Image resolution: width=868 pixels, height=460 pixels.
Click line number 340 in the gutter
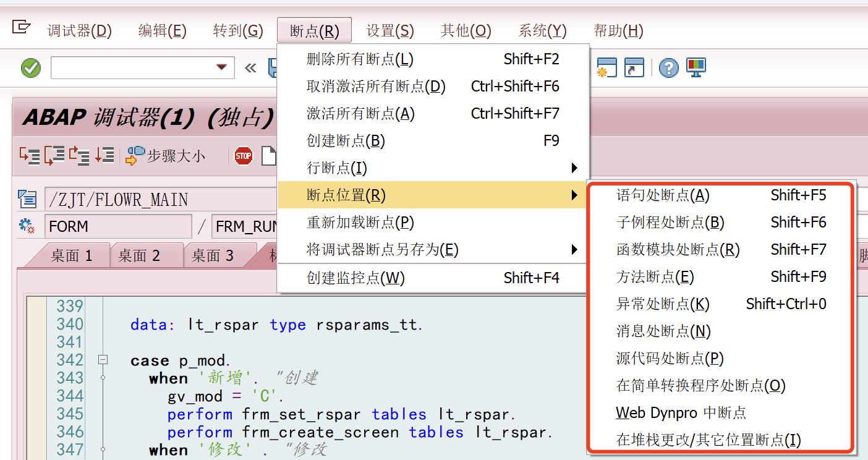click(x=69, y=324)
